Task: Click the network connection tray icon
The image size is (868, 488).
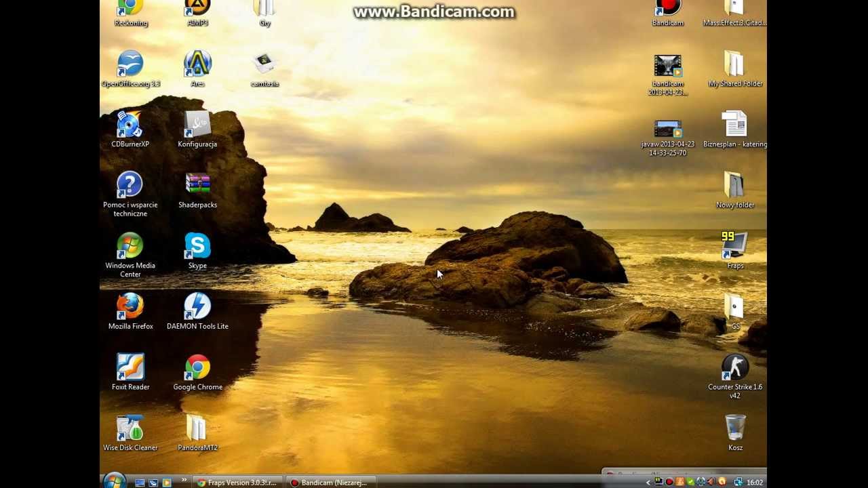Action: (x=737, y=482)
